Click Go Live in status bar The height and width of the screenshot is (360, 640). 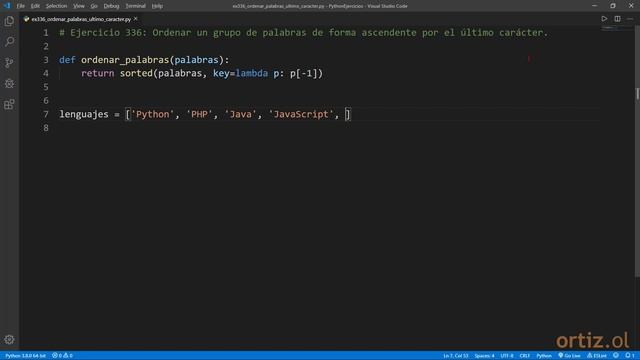[569, 356]
